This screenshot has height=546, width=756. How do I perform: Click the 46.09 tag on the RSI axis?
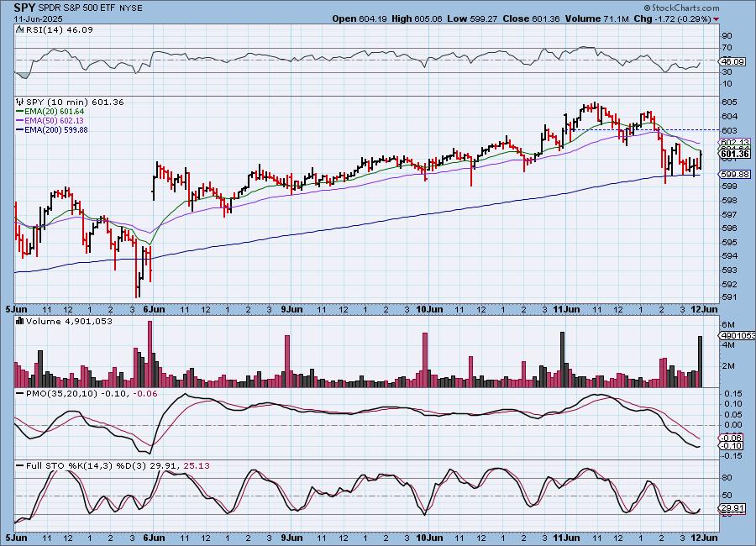[x=732, y=61]
